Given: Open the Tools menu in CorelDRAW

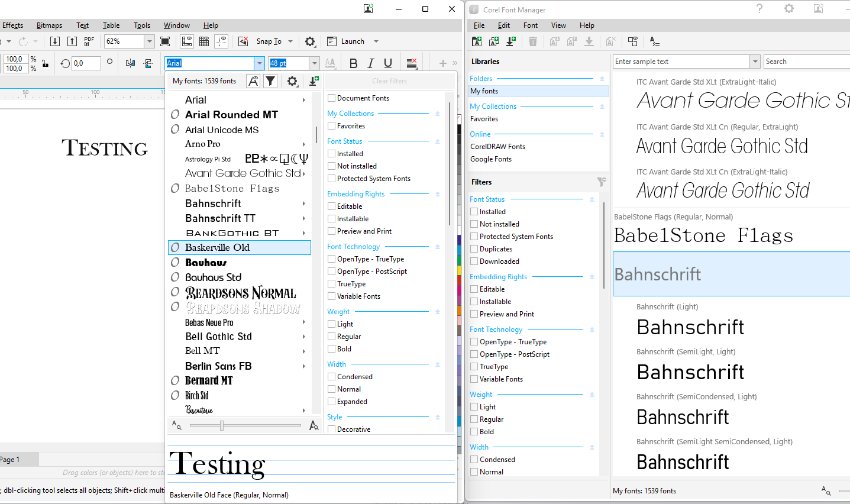Looking at the screenshot, I should [142, 25].
